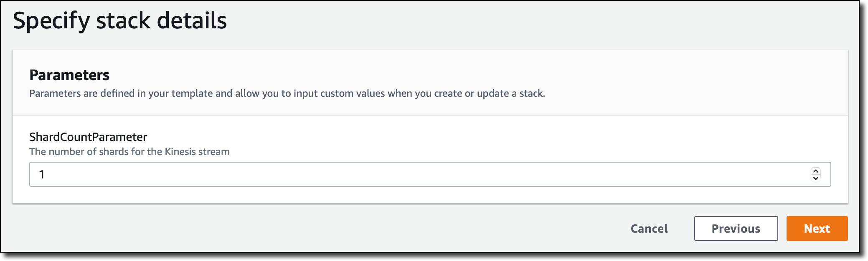868x261 pixels.
Task: Decrease shard count with the down arrow
Action: pyautogui.click(x=815, y=178)
